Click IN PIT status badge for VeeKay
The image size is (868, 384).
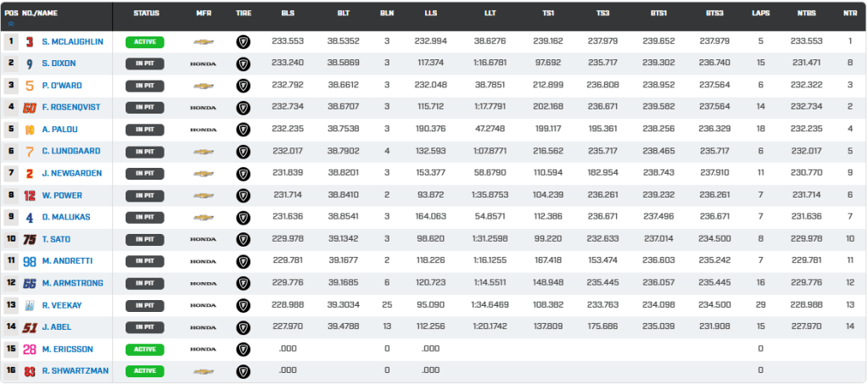pos(144,305)
